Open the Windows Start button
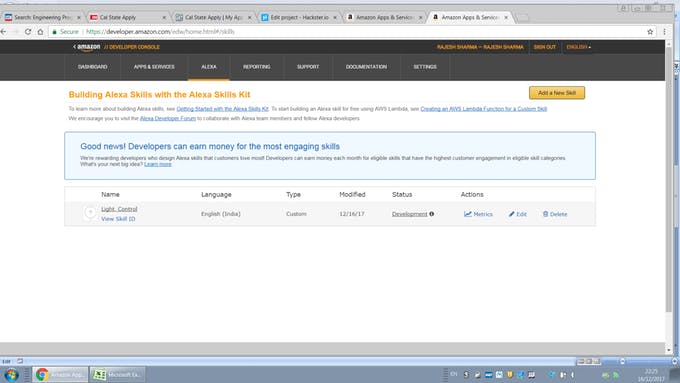The height and width of the screenshot is (383, 680). coord(11,374)
